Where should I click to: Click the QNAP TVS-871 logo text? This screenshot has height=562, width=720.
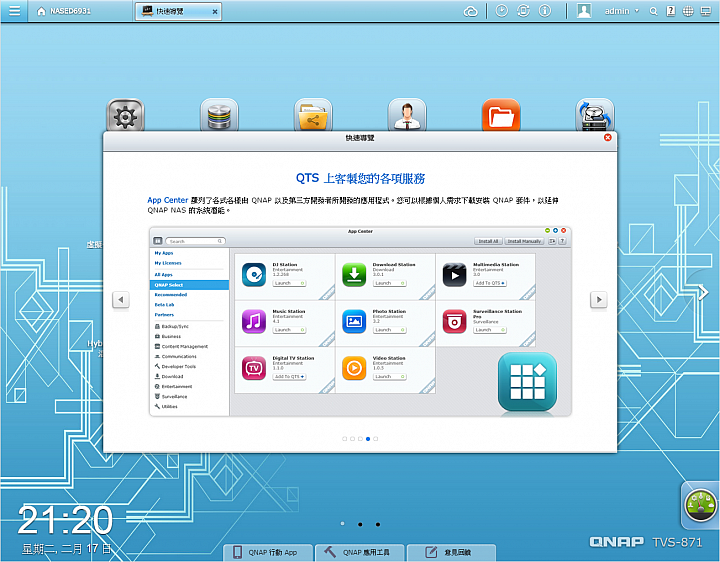coord(646,542)
